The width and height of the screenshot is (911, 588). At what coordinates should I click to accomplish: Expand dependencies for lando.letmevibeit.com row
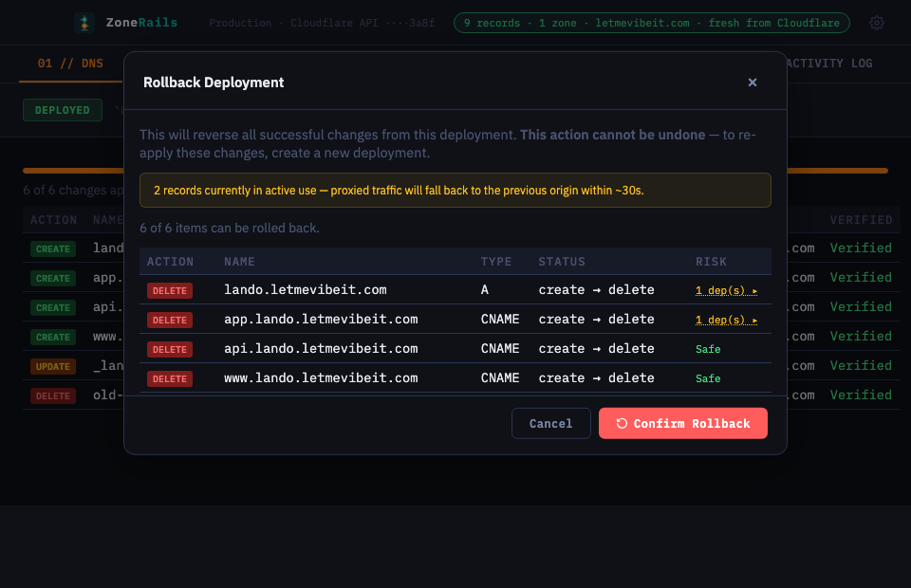coord(726,290)
